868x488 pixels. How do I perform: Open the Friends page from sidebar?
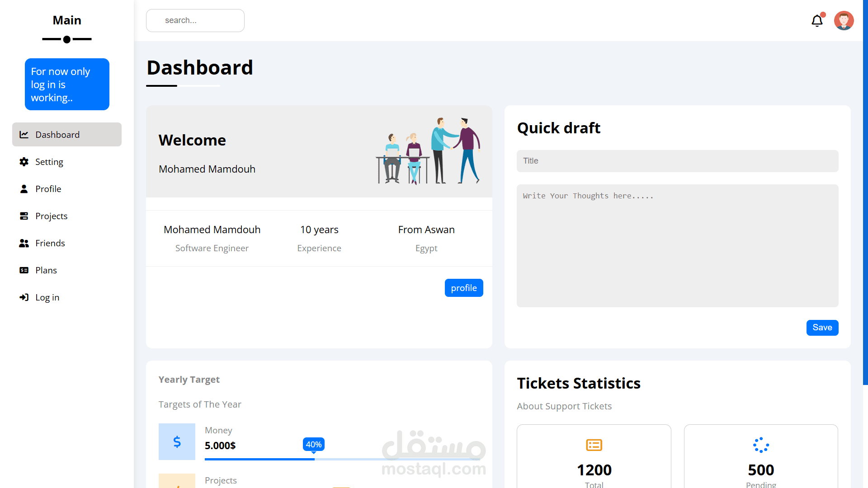67,243
